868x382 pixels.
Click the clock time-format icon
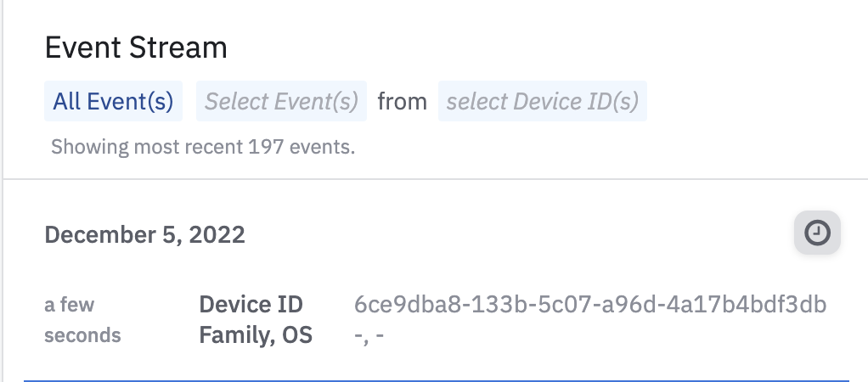click(x=817, y=233)
